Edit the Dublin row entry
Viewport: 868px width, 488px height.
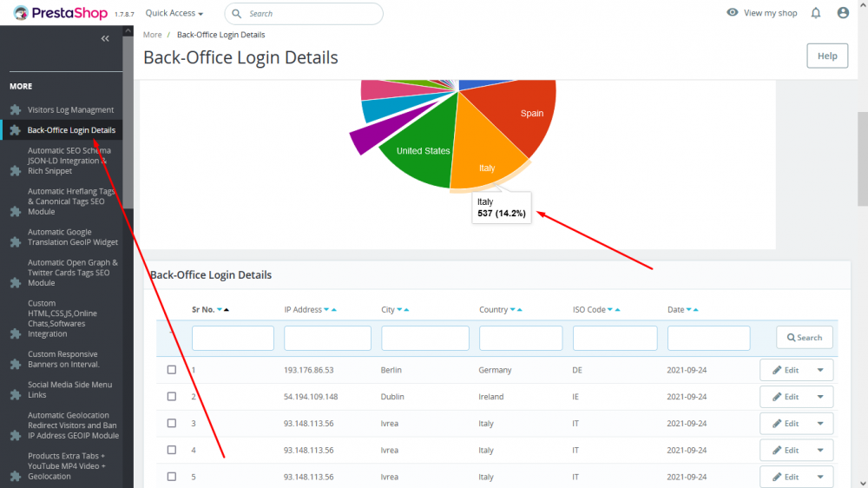(x=785, y=397)
